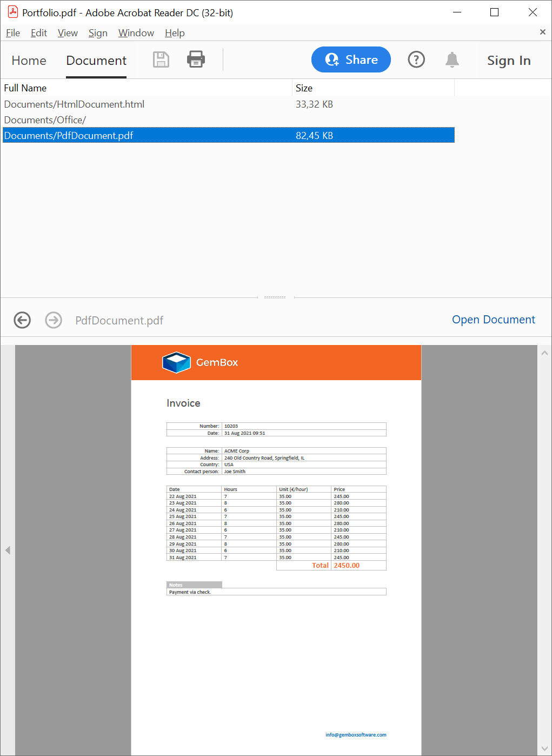Click the Share button

coord(351,59)
